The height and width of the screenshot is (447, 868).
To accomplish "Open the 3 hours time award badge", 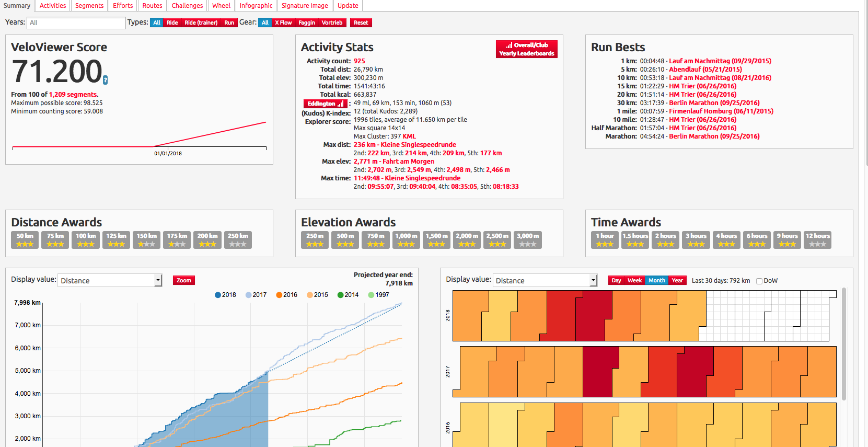I will coord(696,240).
